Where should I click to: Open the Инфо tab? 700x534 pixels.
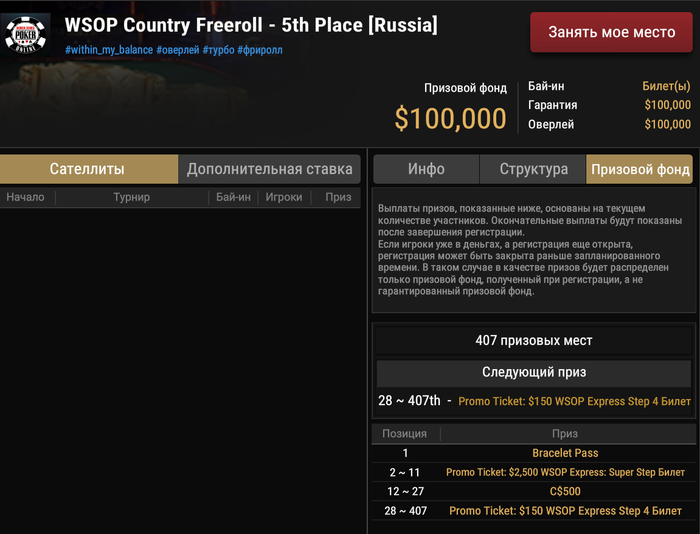tap(426, 169)
